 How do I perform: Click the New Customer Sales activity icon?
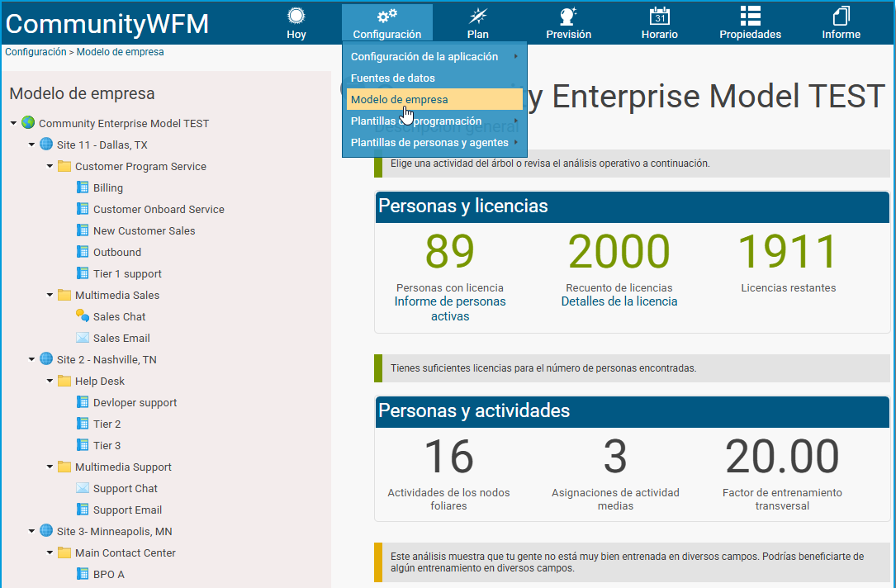[83, 230]
